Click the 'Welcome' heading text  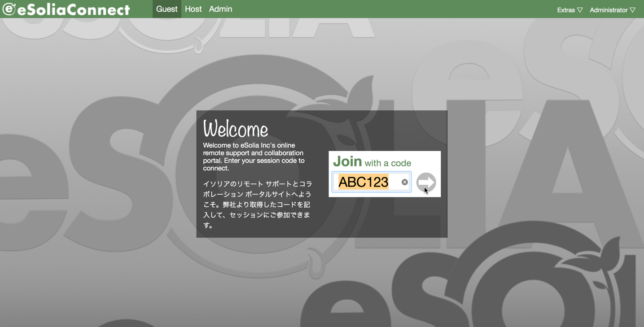[x=236, y=129]
